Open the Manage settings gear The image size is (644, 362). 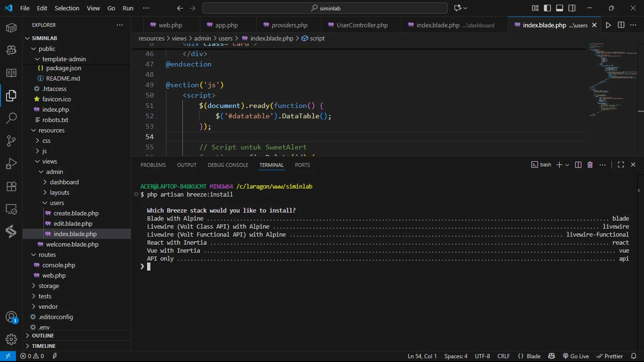click(11, 339)
